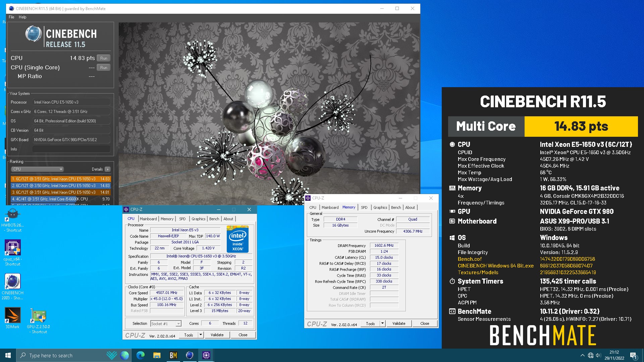Screen dimensions: 644x362
Task: Open SPD tab in CPU-Z memory window
Action: [364, 207]
